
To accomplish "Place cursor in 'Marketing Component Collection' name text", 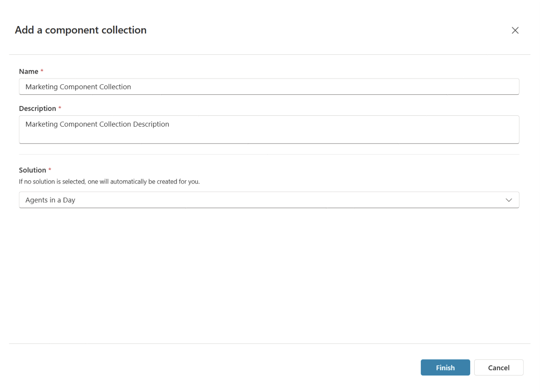I will pyautogui.click(x=78, y=87).
